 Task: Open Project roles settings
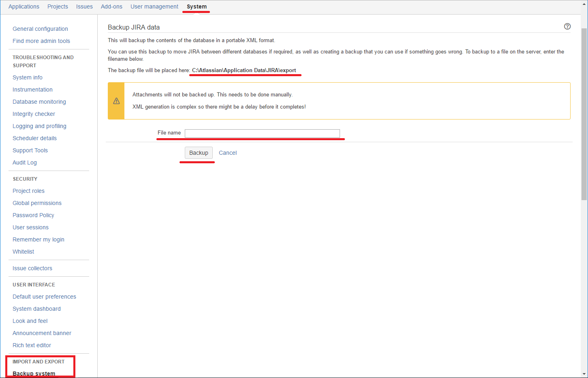click(x=28, y=191)
